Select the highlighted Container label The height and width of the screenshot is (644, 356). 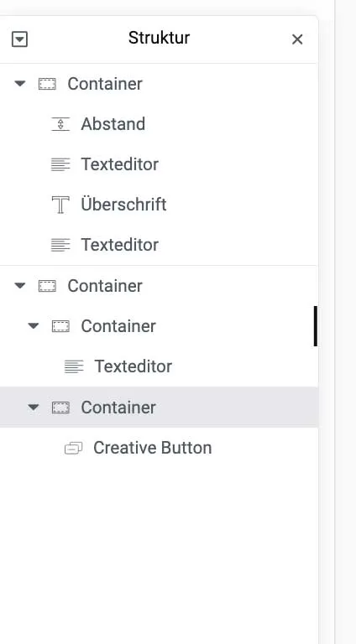point(118,408)
